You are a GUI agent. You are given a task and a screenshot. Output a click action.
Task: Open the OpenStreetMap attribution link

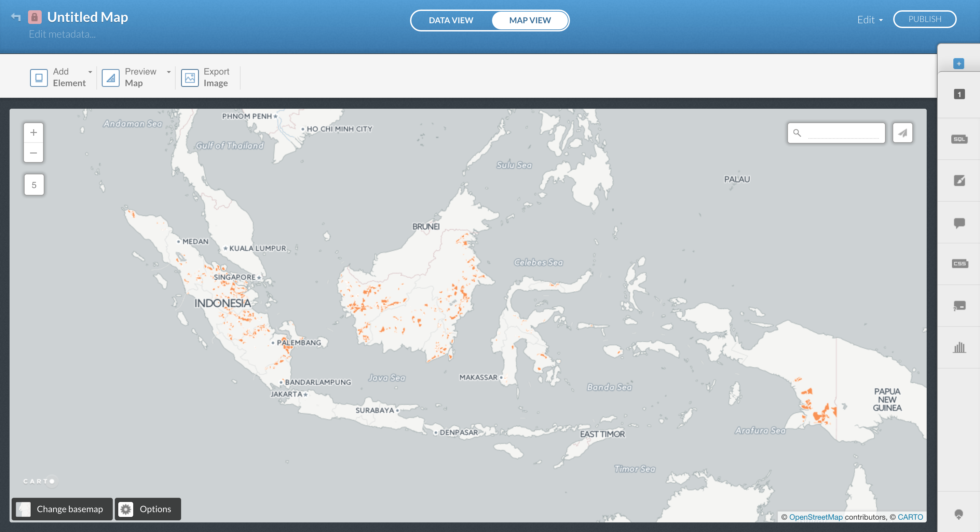tap(816, 517)
